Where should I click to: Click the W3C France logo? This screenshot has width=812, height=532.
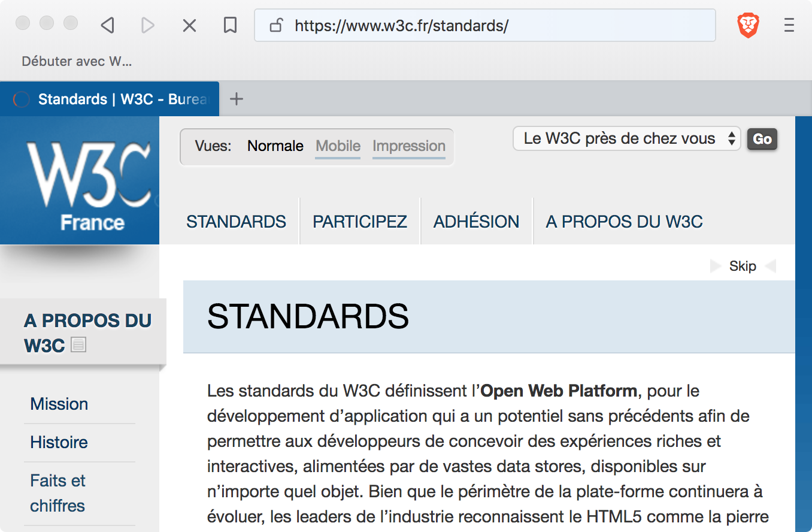[80, 180]
